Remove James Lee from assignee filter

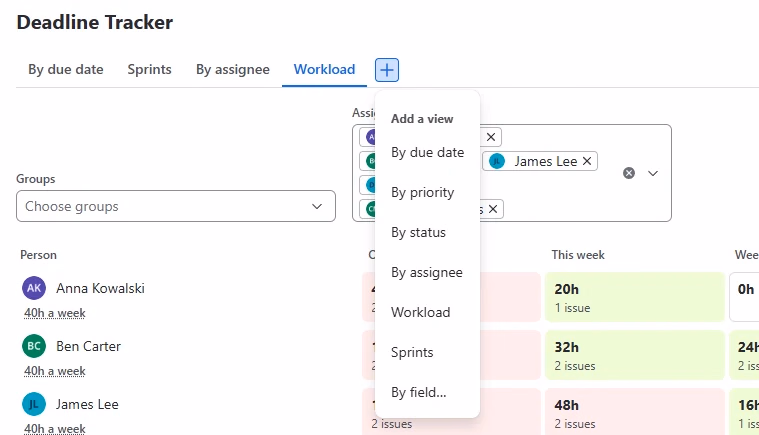(587, 161)
